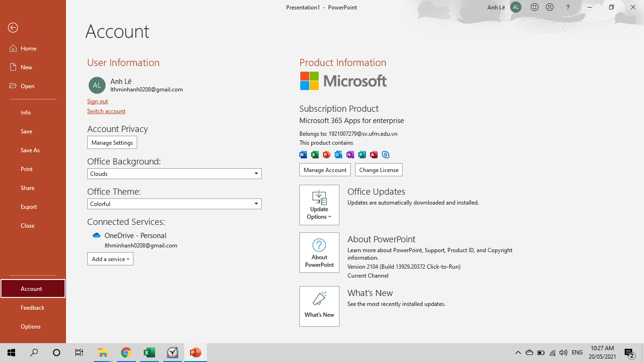Open Windows search from the taskbar

click(x=34, y=353)
